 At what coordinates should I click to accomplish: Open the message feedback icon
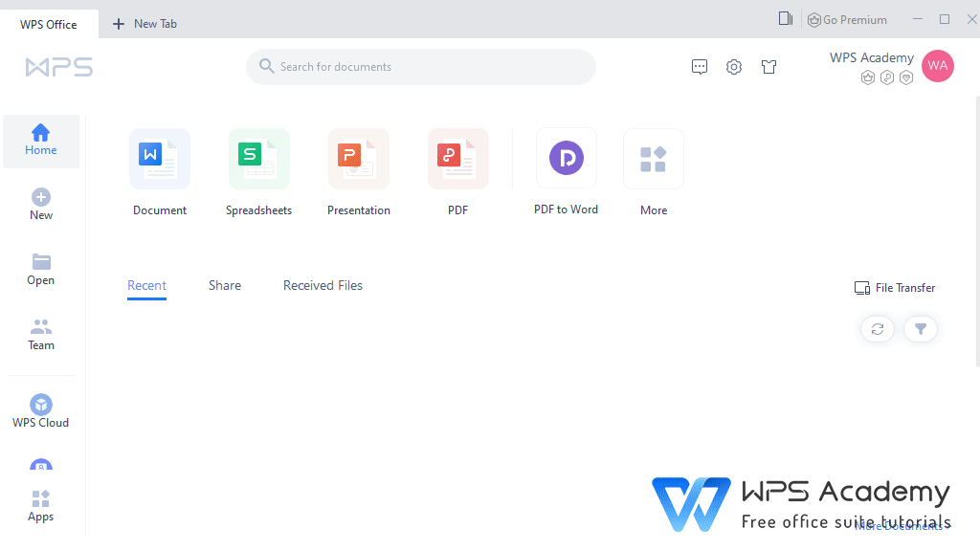point(700,66)
